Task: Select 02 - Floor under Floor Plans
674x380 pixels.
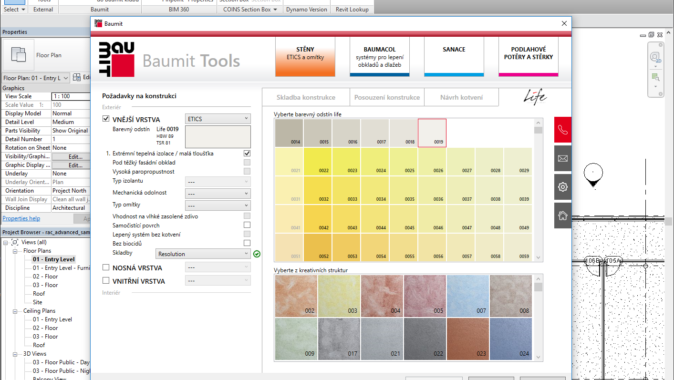Action: click(45, 276)
